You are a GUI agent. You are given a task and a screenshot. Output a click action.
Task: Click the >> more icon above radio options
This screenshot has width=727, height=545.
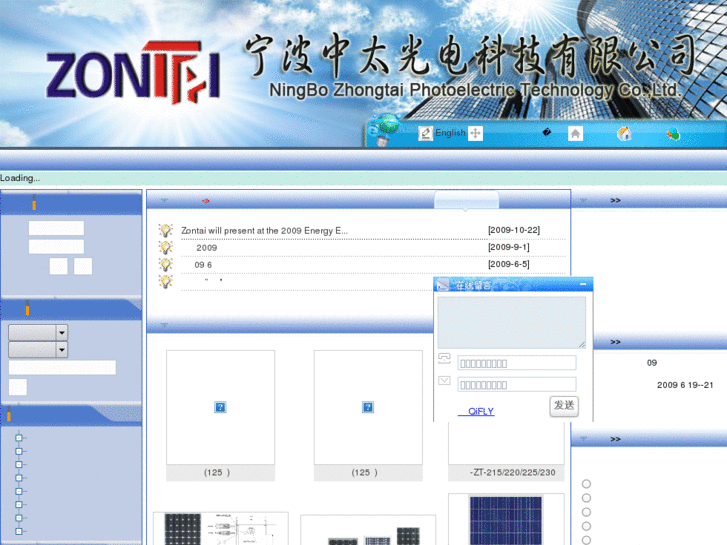tap(615, 439)
